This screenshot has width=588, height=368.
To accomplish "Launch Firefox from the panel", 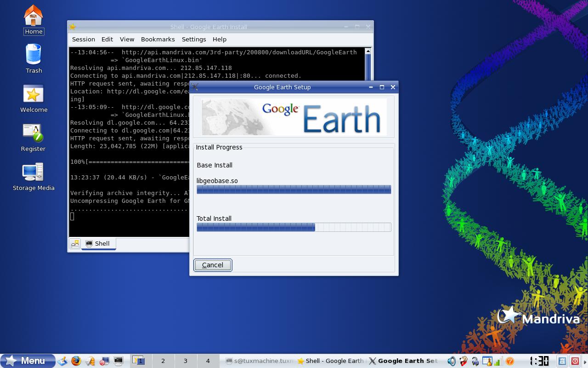I will 76,361.
